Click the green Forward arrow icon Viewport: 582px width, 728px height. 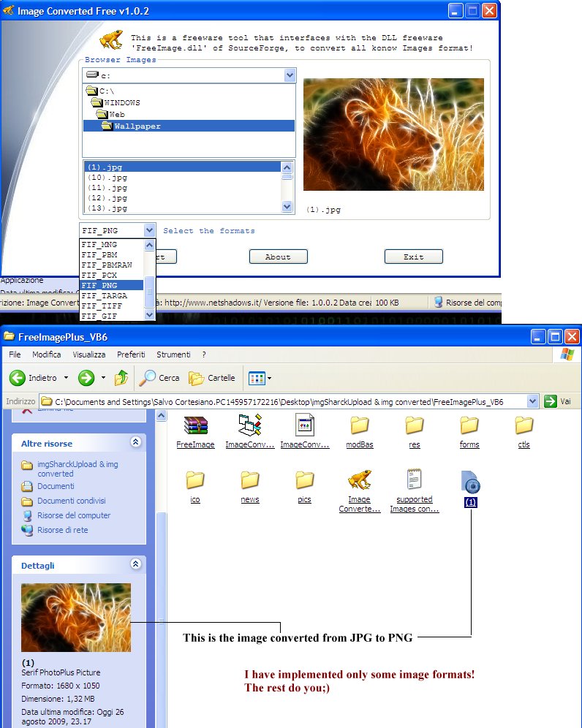click(x=86, y=378)
